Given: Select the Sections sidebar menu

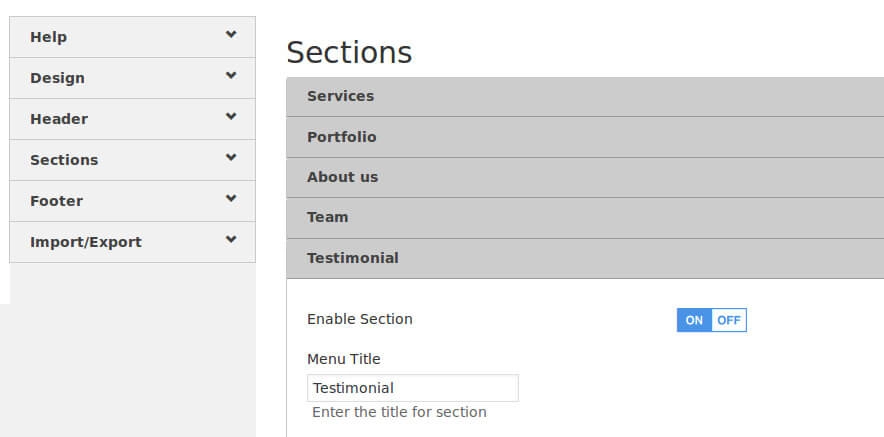Looking at the screenshot, I should pos(64,160).
